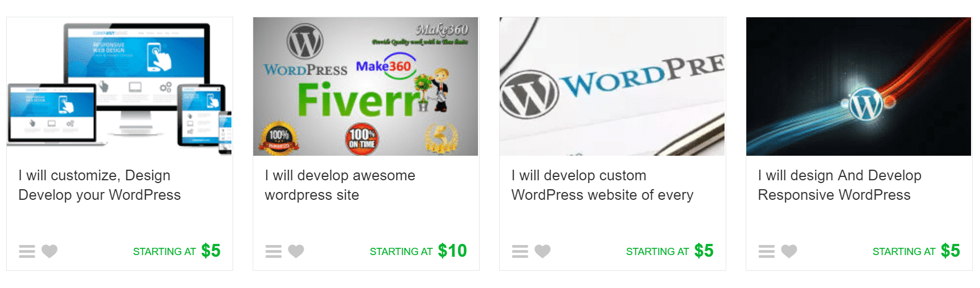
Task: Open the glowing WordPress logo dark thumbnail
Action: tap(859, 87)
